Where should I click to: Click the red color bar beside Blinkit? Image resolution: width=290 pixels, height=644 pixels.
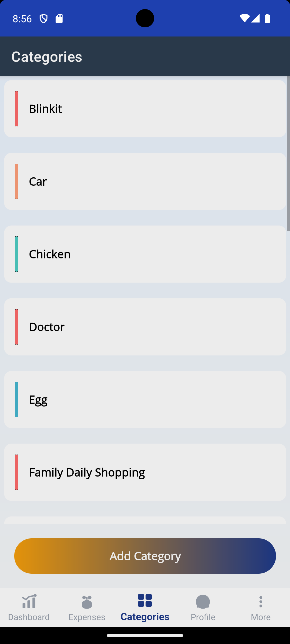pyautogui.click(x=16, y=109)
